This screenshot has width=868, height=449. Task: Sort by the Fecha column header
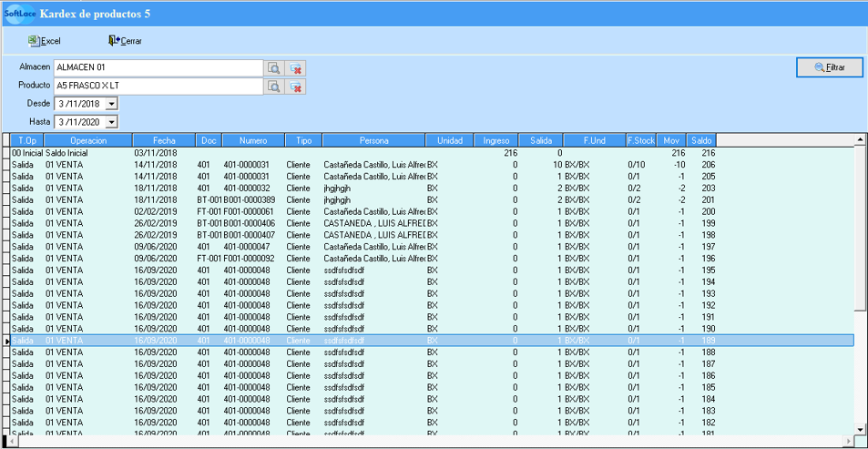(x=164, y=141)
